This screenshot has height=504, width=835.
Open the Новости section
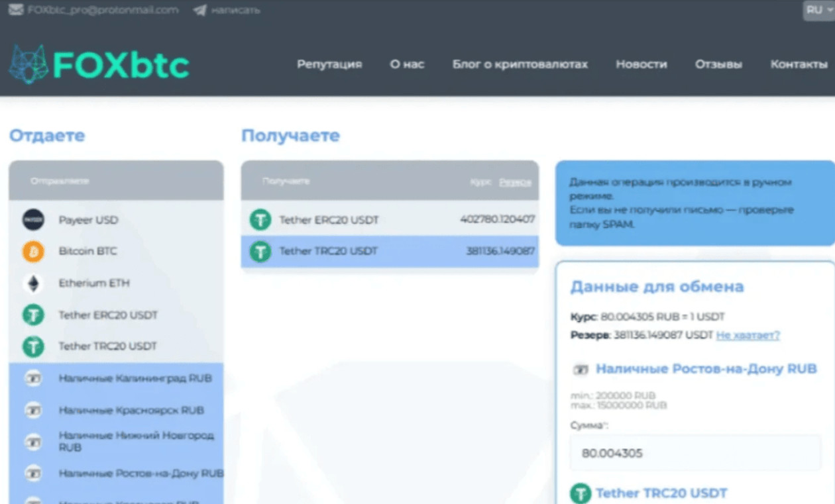pyautogui.click(x=641, y=64)
